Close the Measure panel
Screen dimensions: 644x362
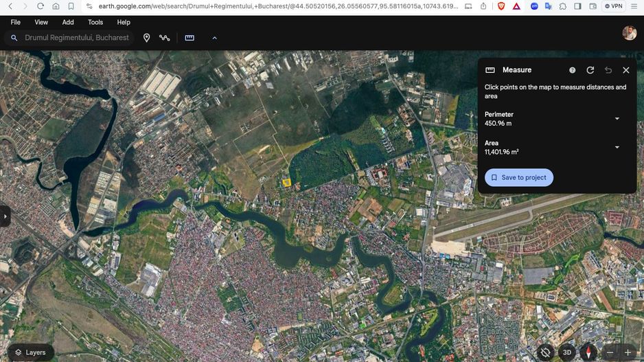click(x=626, y=70)
